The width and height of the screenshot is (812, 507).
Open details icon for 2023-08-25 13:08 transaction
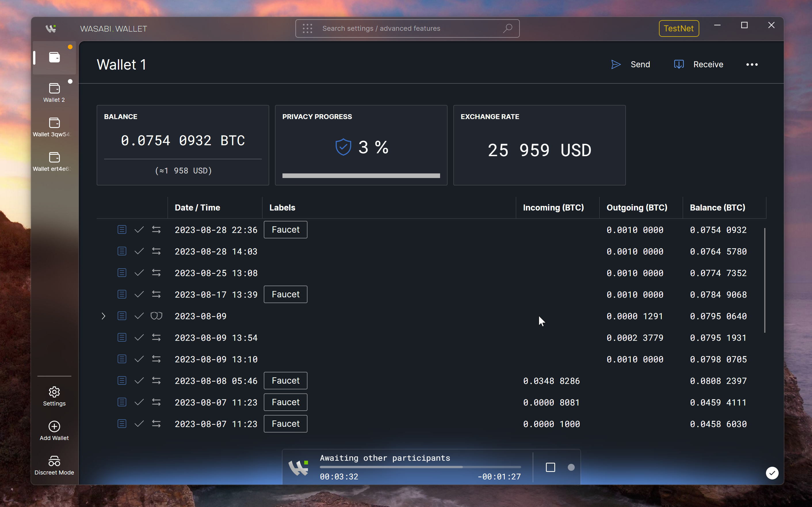click(x=122, y=273)
